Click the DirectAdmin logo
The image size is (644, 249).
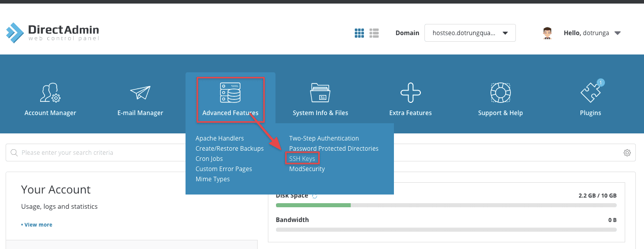pos(53,33)
